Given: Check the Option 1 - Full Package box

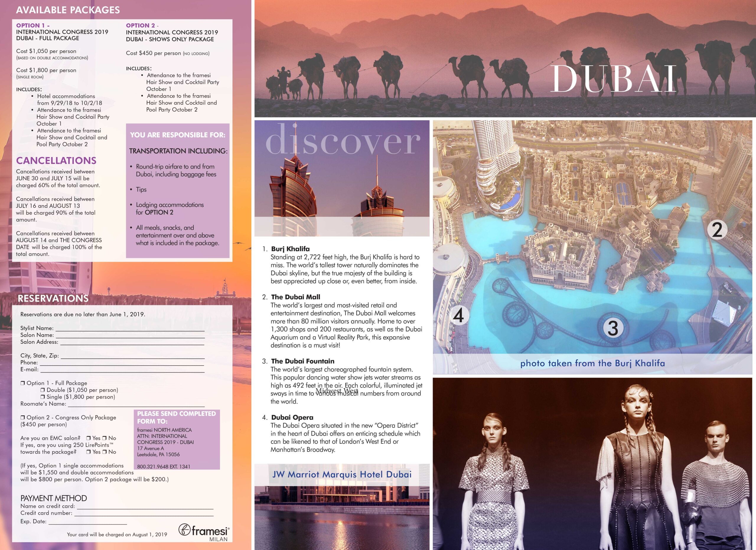Looking at the screenshot, I should point(23,383).
